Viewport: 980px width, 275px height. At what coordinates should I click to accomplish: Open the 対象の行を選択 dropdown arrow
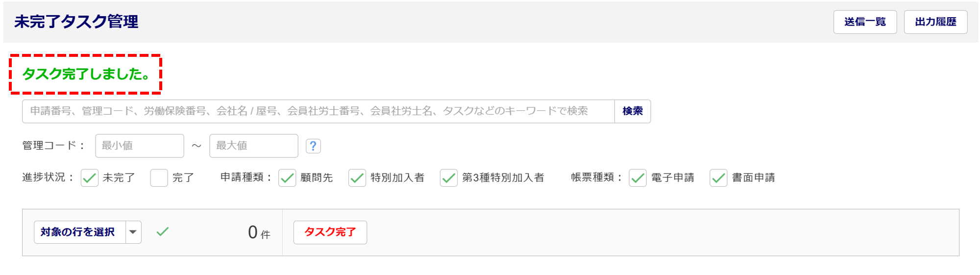click(x=133, y=232)
